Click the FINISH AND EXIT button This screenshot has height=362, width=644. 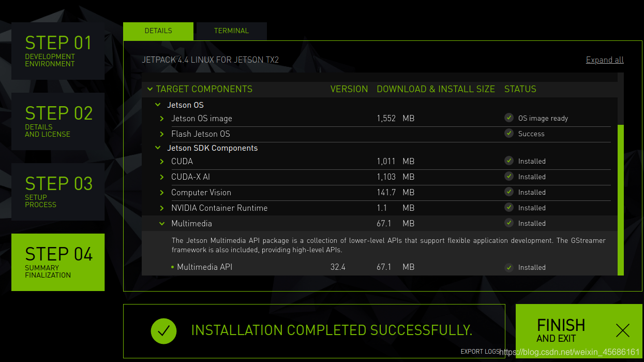pos(579,330)
